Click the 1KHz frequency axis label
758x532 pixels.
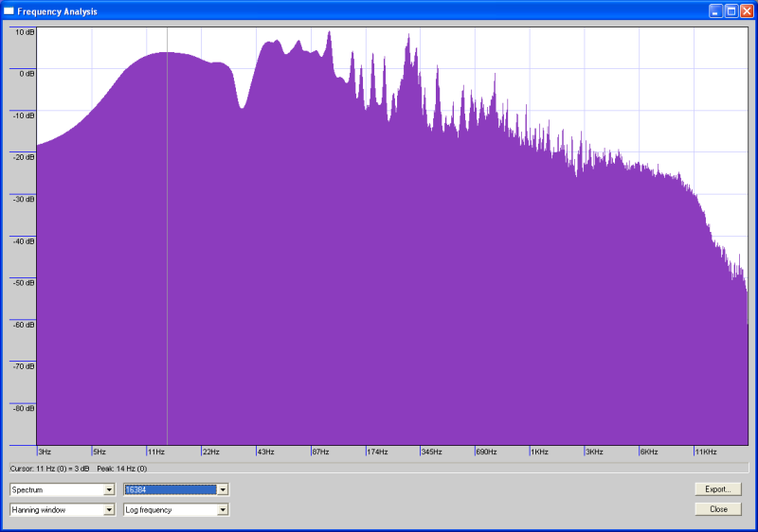click(x=539, y=452)
